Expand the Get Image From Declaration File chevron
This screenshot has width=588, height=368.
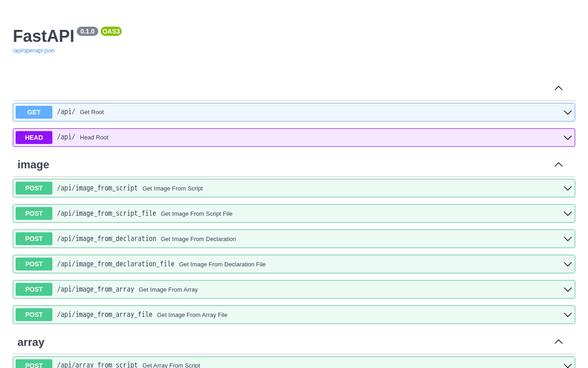568,264
